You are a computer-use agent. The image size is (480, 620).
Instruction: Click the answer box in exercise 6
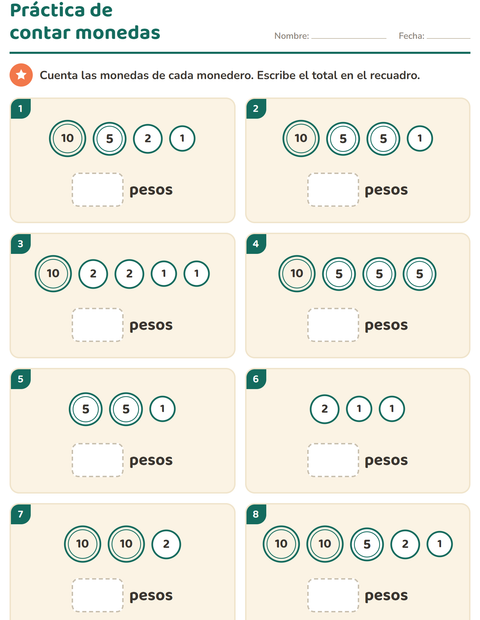tap(333, 460)
